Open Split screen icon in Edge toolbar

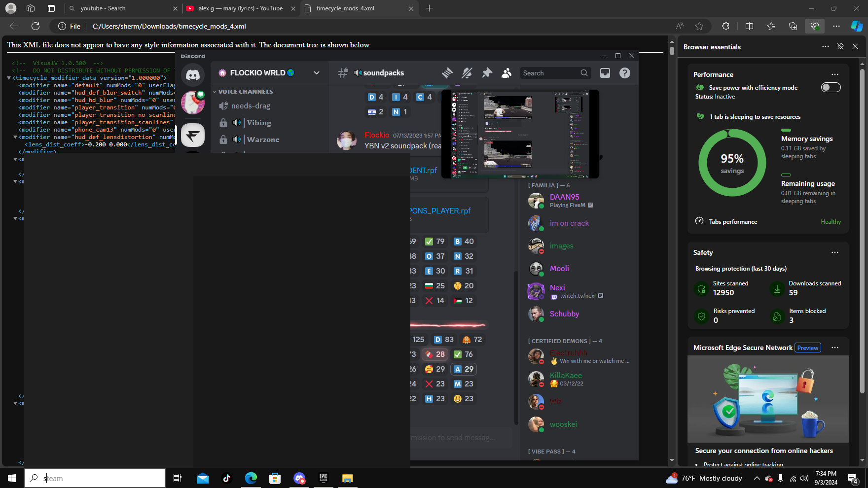point(749,26)
